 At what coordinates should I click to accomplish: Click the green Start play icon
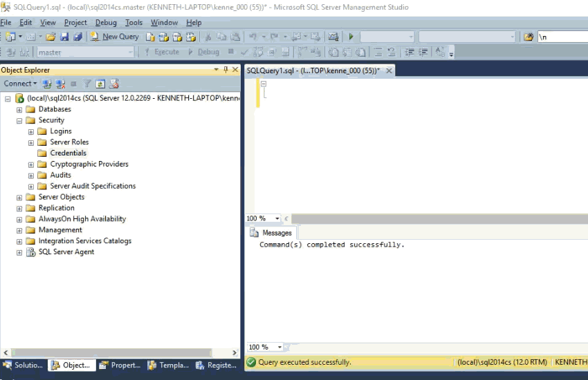point(351,37)
